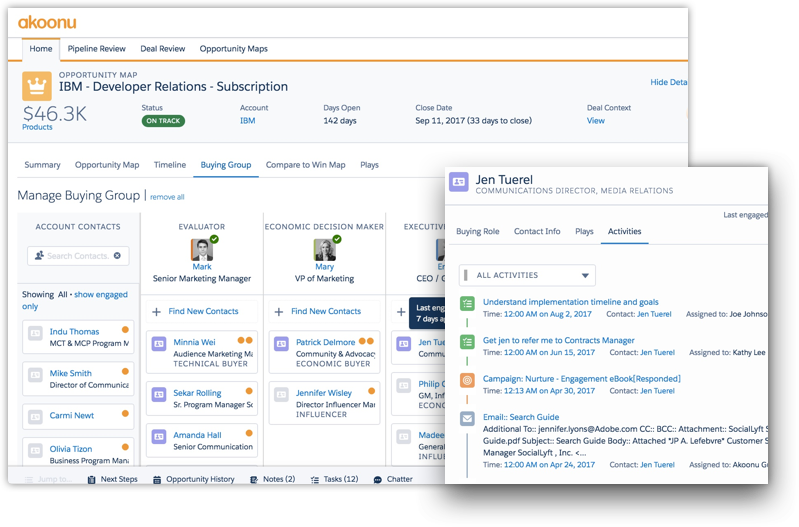Click the Jen Tuerel contact card icon
Viewport: 799px width, 527px height.
tap(459, 181)
